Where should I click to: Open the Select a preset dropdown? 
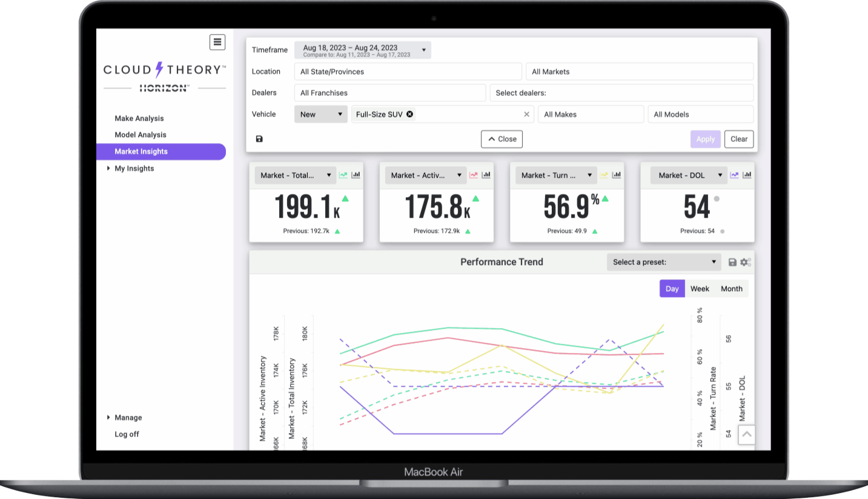(664, 262)
